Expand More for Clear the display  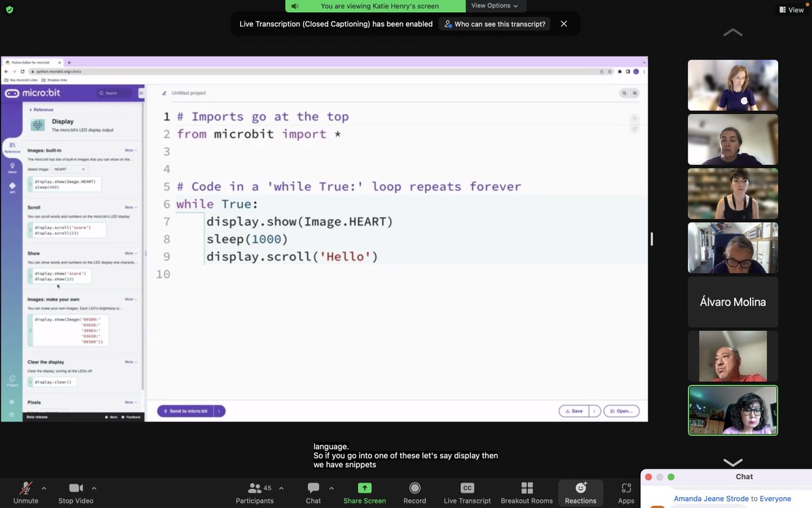click(x=131, y=362)
